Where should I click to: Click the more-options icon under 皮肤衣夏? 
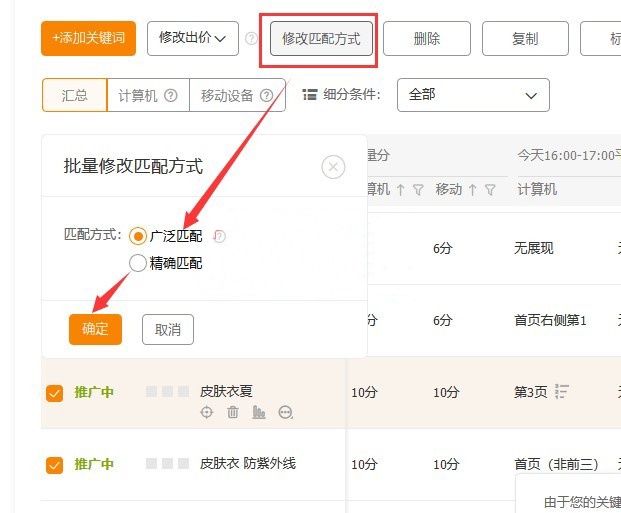coord(286,412)
